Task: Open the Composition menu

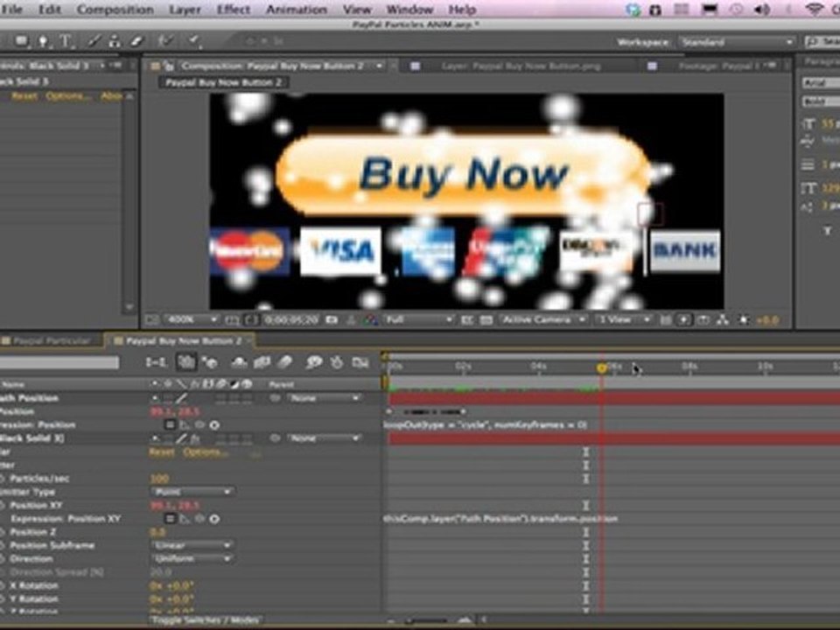Action: point(115,10)
